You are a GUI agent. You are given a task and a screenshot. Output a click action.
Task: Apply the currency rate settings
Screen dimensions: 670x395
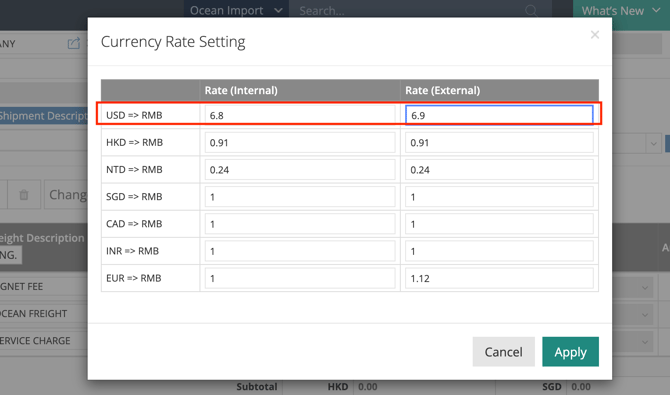570,352
